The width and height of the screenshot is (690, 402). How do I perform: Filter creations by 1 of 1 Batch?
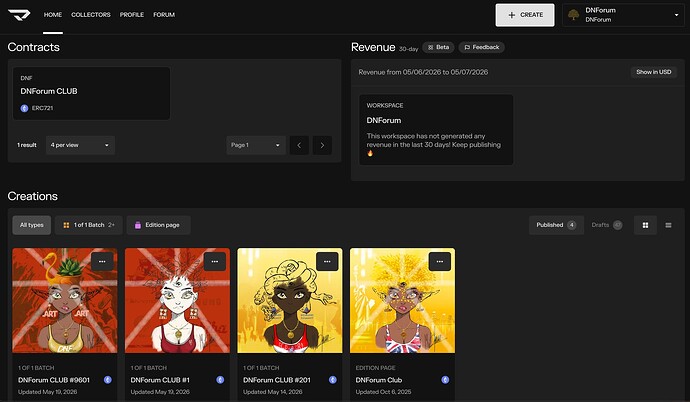(89, 225)
